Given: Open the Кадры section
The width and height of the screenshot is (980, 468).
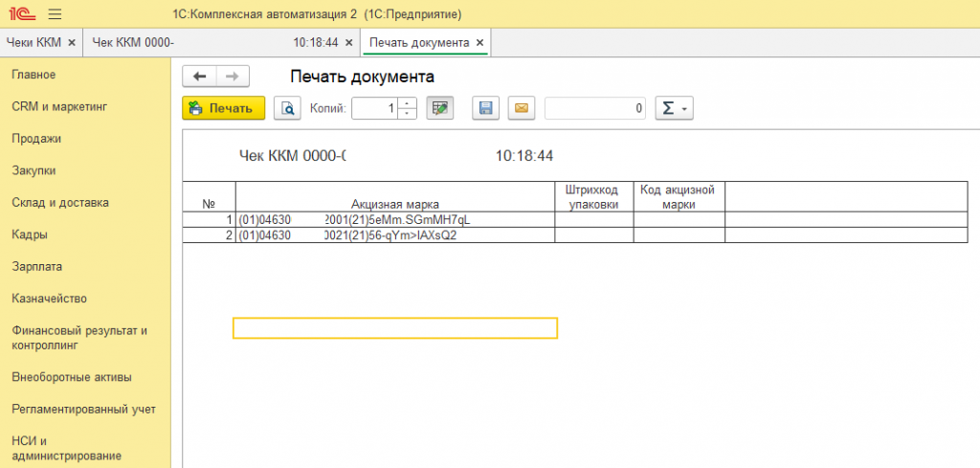Looking at the screenshot, I should (x=30, y=234).
